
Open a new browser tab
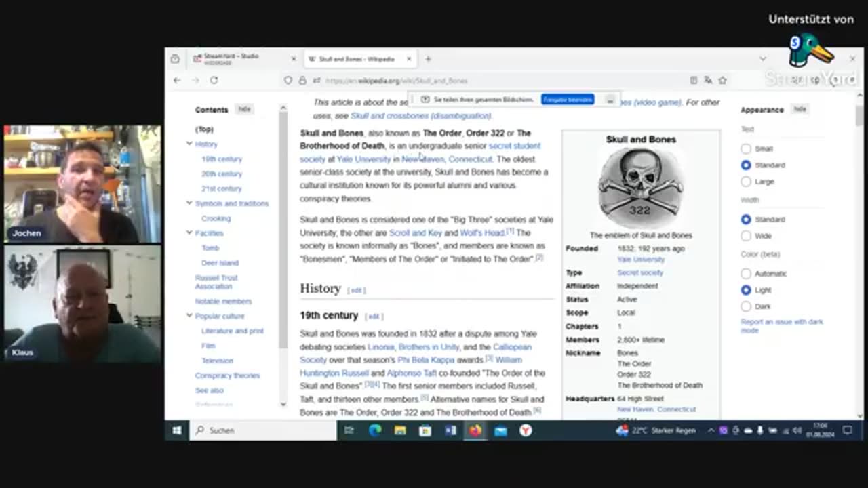[428, 59]
